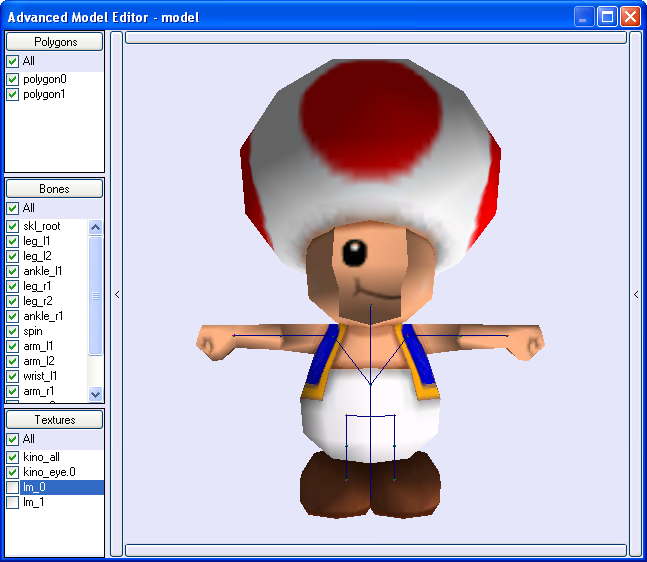Click the Bones header button
The image size is (647, 562).
coord(54,189)
